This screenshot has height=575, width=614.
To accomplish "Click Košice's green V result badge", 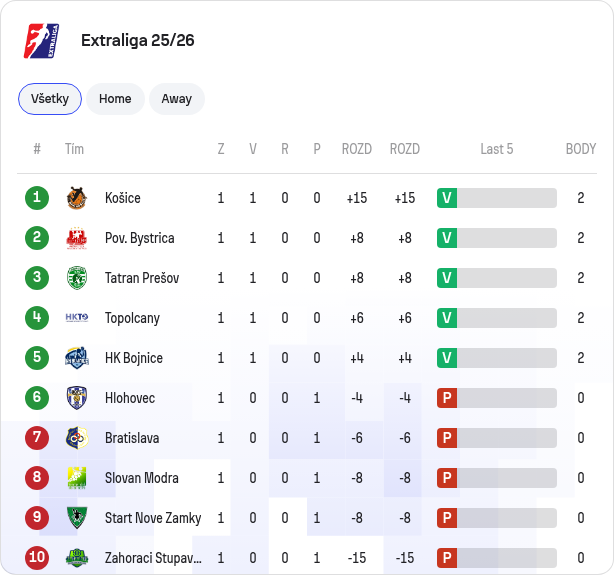I will 447,198.
